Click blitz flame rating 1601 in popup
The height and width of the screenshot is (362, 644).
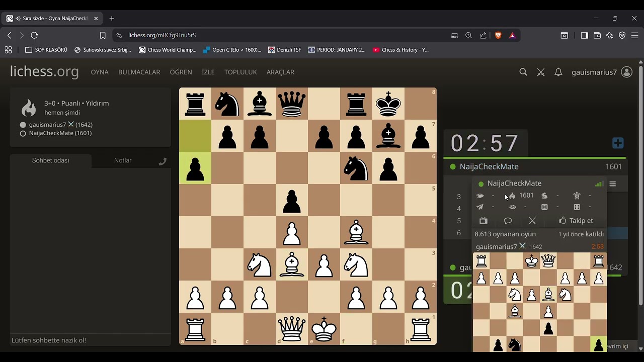[x=521, y=196]
